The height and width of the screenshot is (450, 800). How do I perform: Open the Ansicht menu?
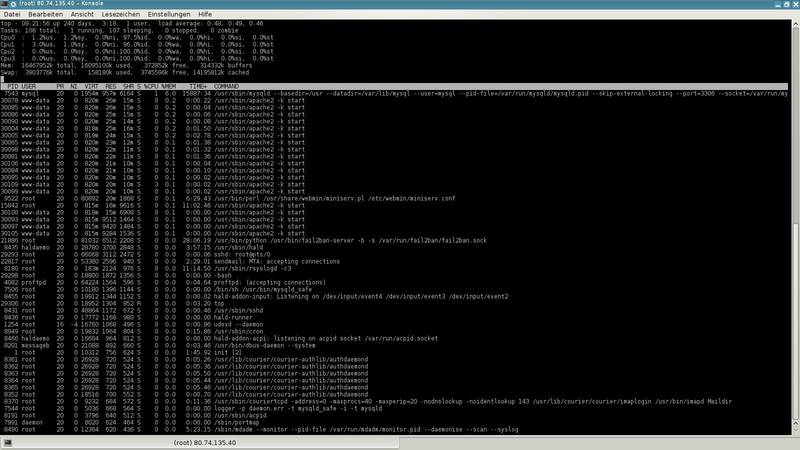pos(82,14)
